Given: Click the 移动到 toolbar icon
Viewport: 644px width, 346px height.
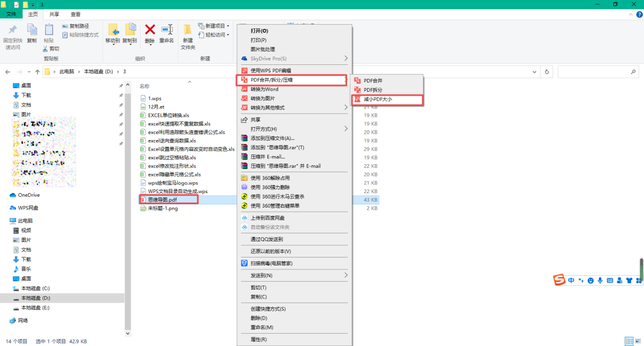Looking at the screenshot, I should click(113, 30).
